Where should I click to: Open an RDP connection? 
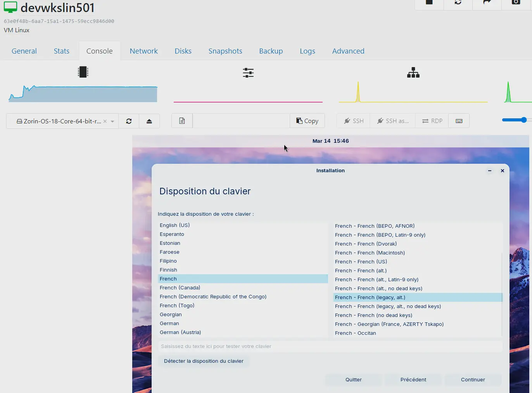[432, 121]
